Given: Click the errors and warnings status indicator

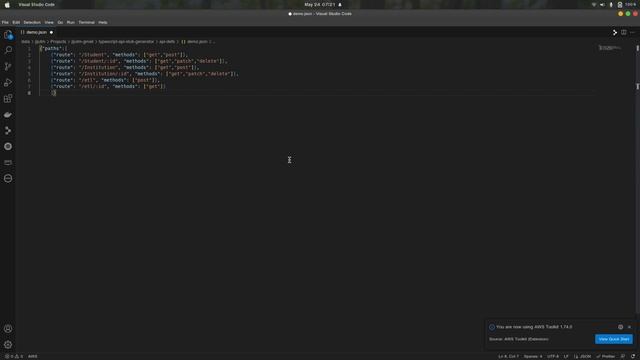Looking at the screenshot, I should [x=14, y=356].
